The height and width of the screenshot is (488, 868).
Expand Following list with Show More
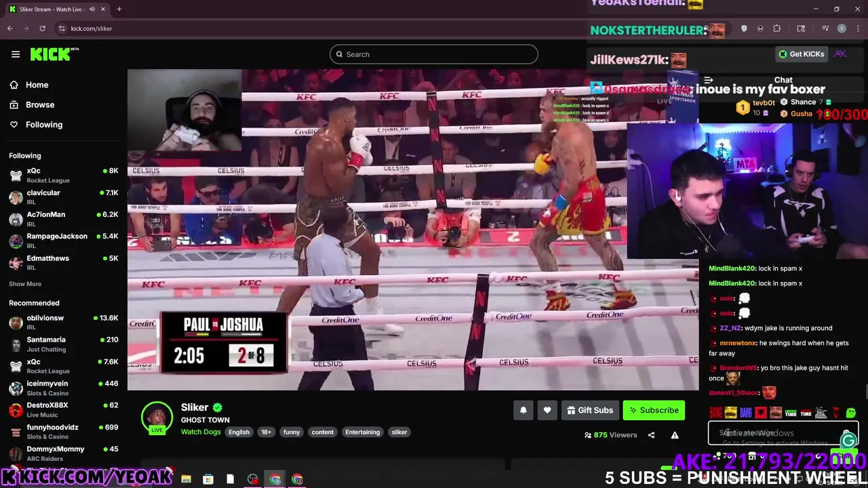click(x=25, y=284)
